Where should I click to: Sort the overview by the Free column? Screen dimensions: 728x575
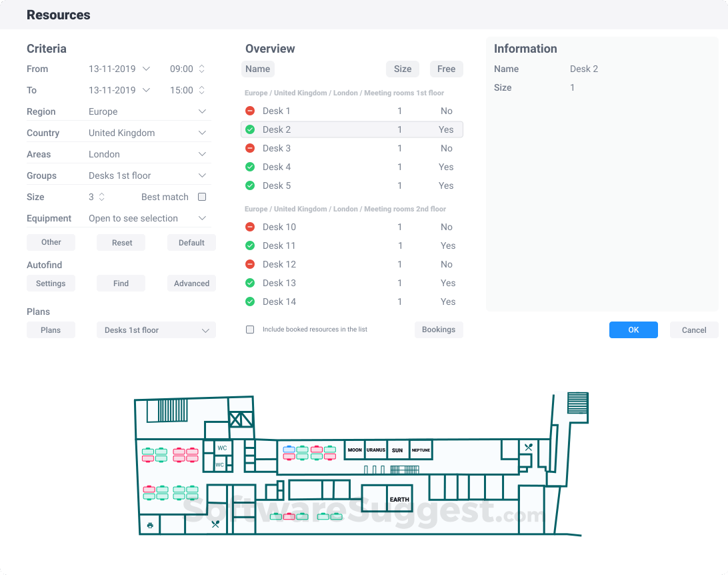(446, 69)
